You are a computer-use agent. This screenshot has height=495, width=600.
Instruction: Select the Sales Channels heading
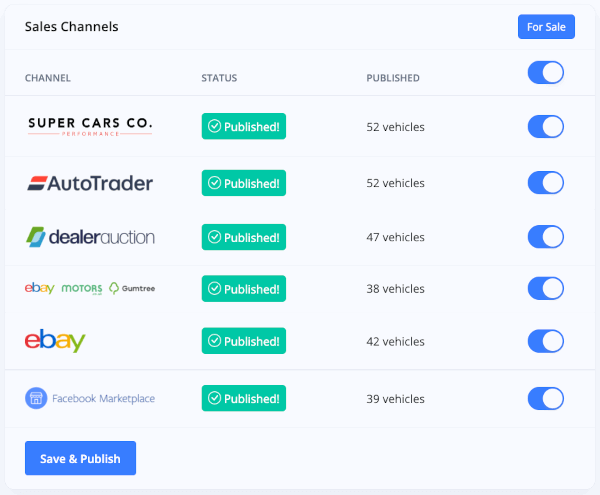tap(72, 26)
